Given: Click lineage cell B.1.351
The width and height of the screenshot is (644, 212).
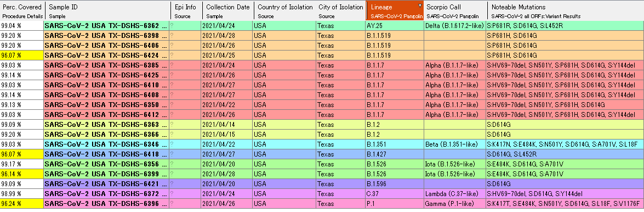Looking at the screenshot, I should point(394,144).
